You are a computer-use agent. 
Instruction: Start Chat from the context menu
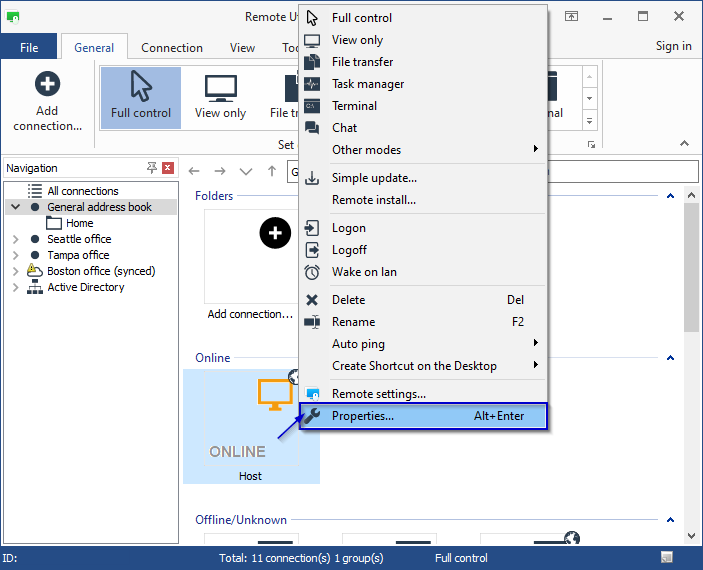344,128
